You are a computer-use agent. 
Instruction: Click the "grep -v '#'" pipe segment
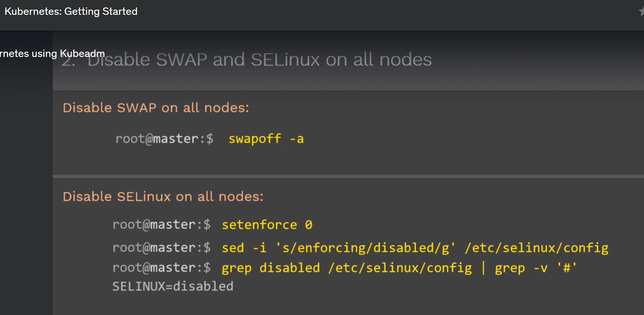coord(536,268)
